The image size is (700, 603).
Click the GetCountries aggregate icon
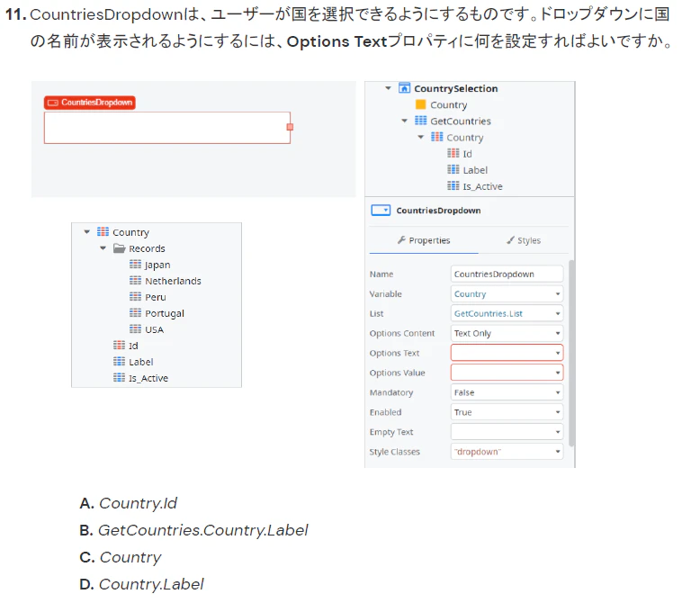coord(420,121)
